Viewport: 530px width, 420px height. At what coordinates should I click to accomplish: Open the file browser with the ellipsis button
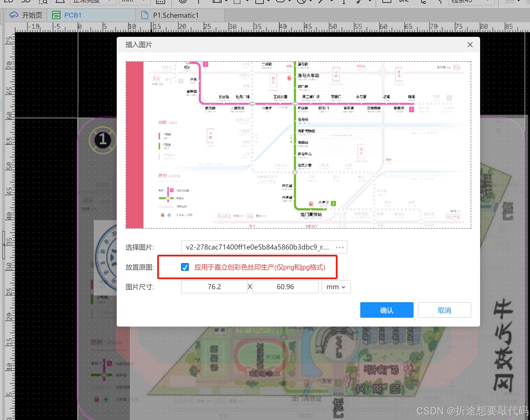pos(340,247)
